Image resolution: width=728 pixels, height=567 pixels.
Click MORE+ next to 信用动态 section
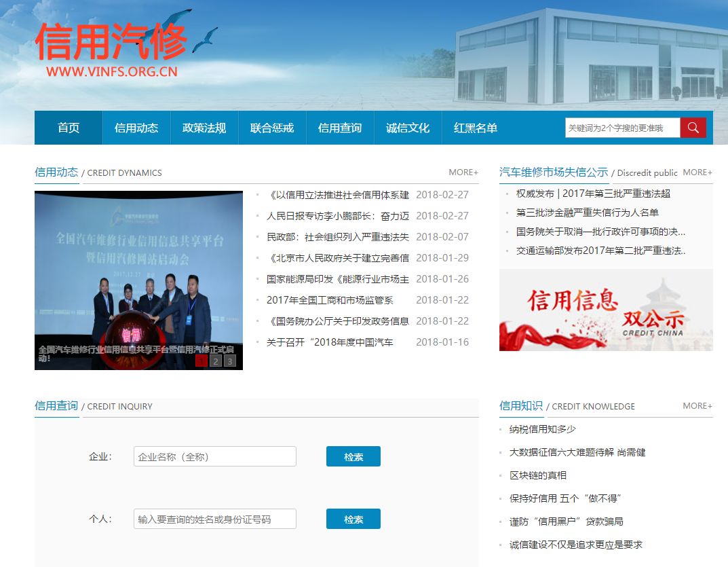click(463, 172)
